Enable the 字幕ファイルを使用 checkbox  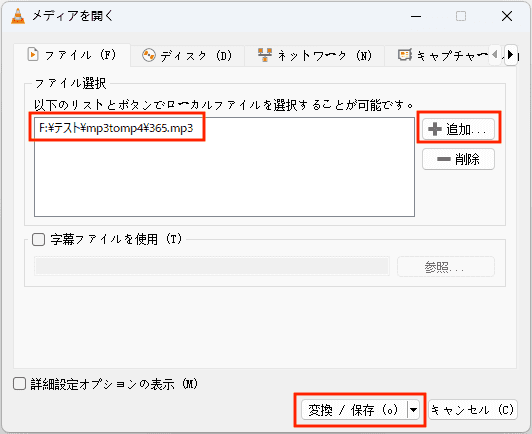pos(38,240)
